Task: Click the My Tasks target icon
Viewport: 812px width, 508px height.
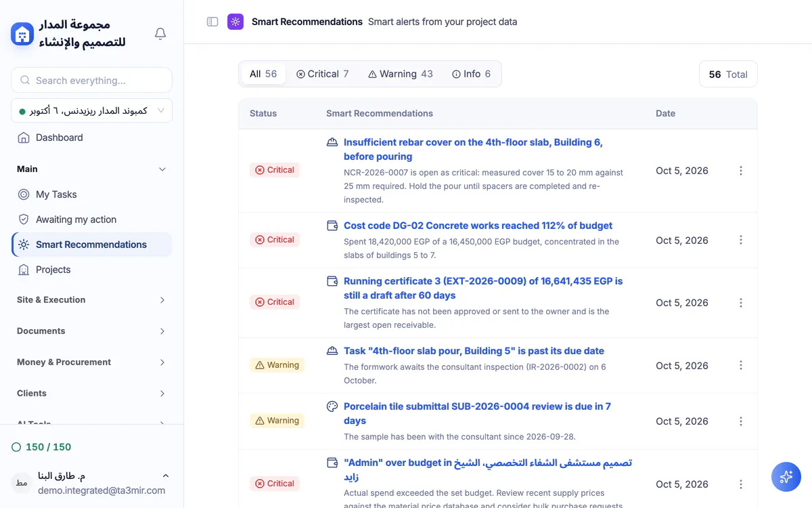Action: [24, 194]
